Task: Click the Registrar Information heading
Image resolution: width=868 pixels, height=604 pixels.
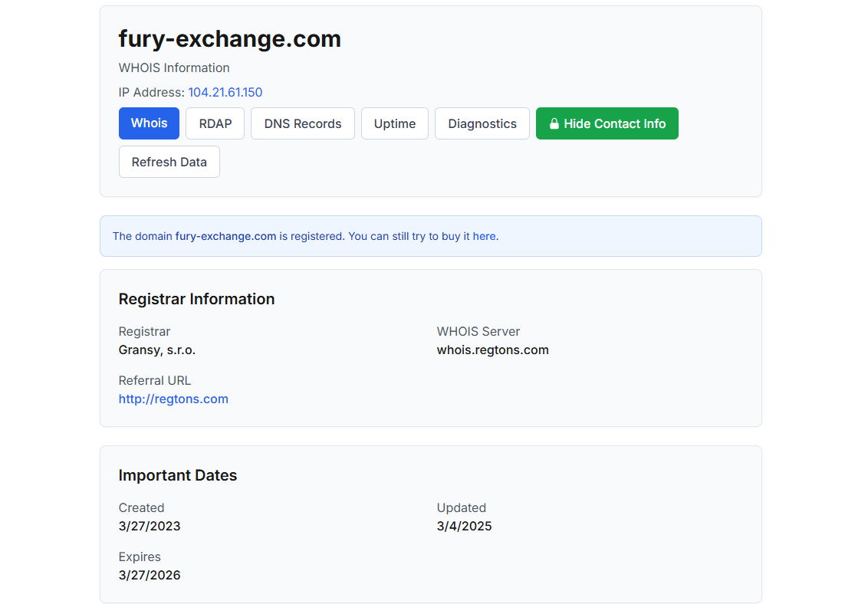Action: click(196, 299)
